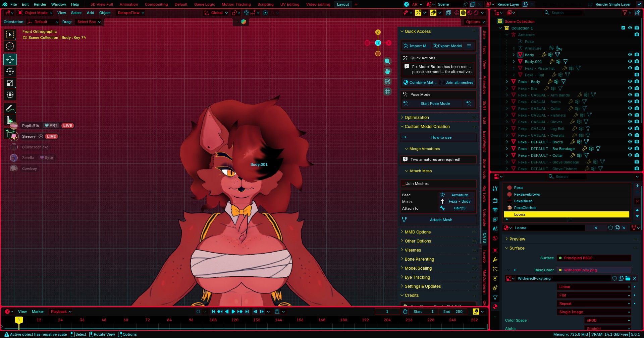Disable render for Fexa - Tail camera icon
Viewport: 644px width, 338px height.
637,75
